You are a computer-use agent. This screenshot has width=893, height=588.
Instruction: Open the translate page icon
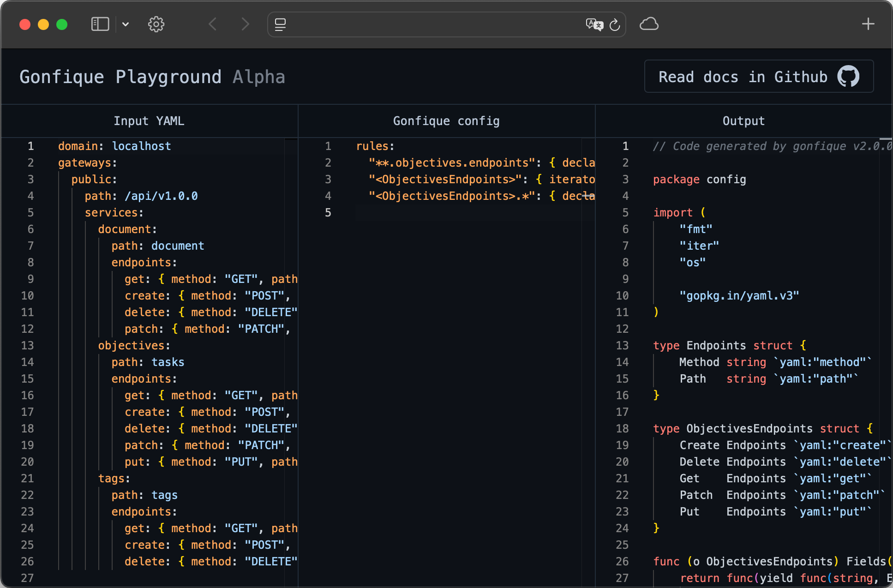[594, 24]
